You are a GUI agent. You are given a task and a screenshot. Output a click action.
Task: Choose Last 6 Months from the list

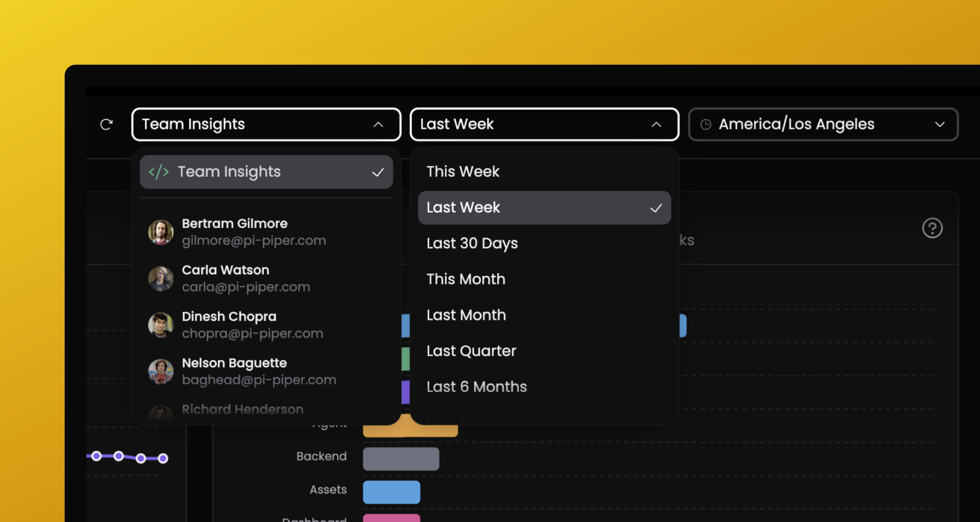point(477,386)
